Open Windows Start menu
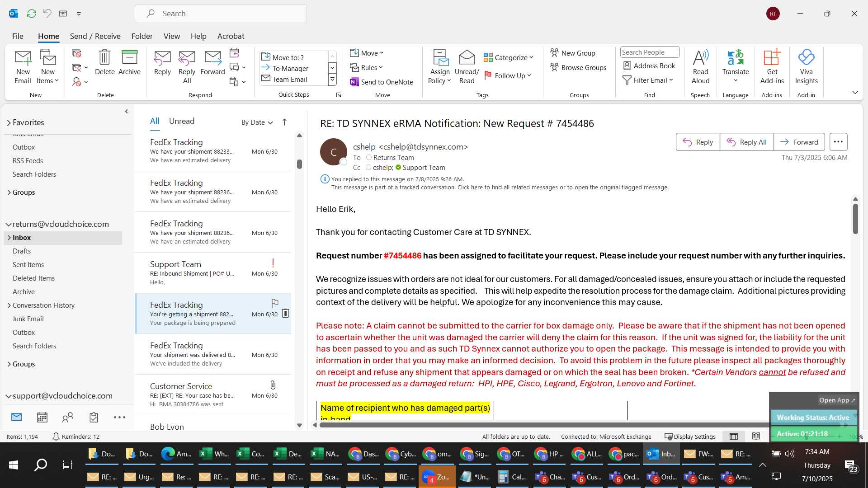 pos(14,465)
